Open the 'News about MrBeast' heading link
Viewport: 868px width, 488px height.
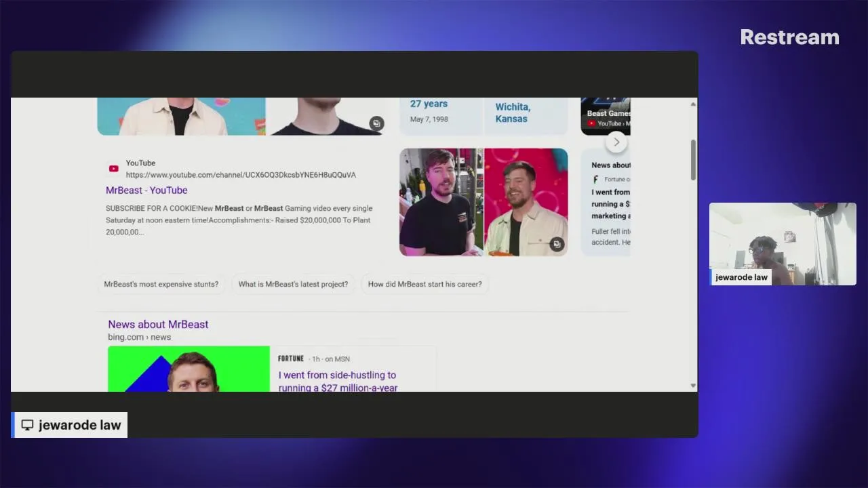(x=158, y=325)
